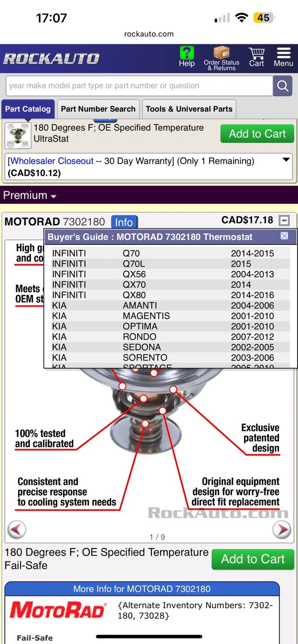Go to next product image arrow
298x644 pixels.
[281, 529]
